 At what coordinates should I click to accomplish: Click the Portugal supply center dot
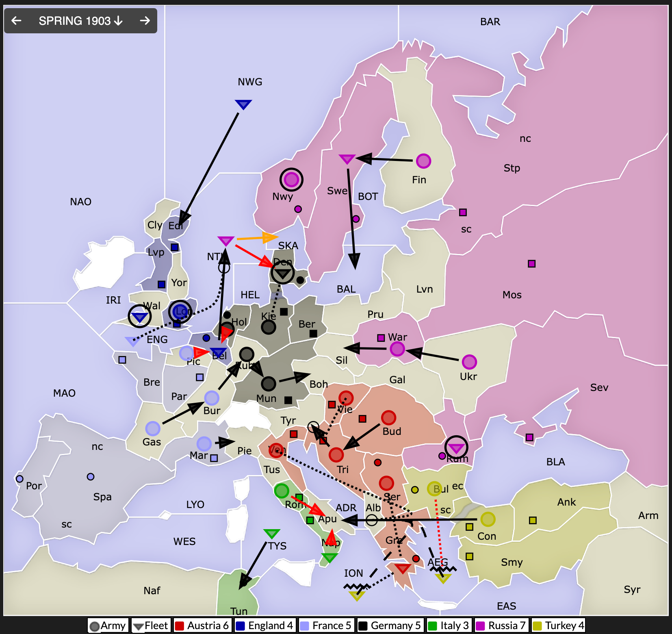click(x=20, y=479)
